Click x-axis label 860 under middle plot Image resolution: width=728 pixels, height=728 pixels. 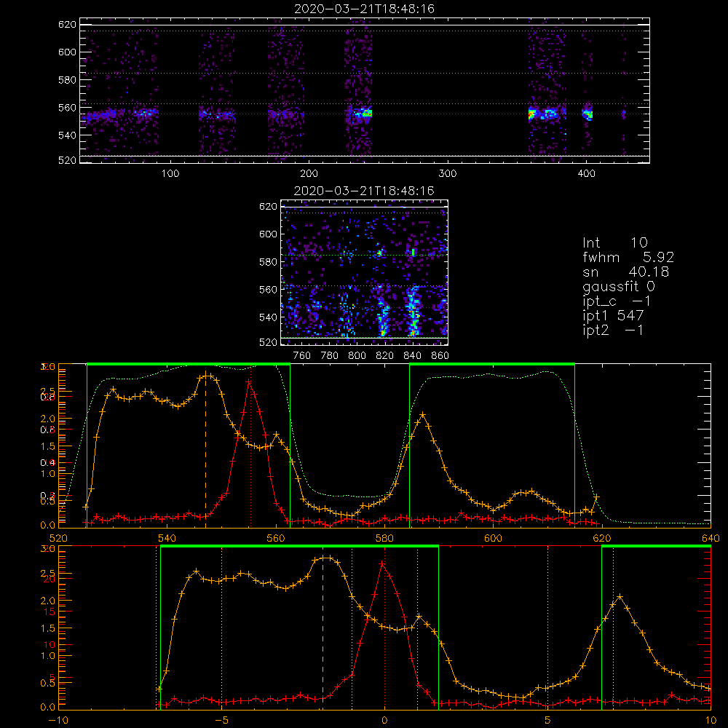[440, 356]
